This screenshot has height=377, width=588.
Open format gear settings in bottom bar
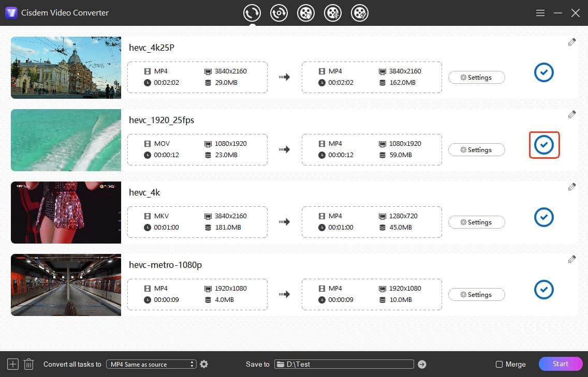point(204,364)
